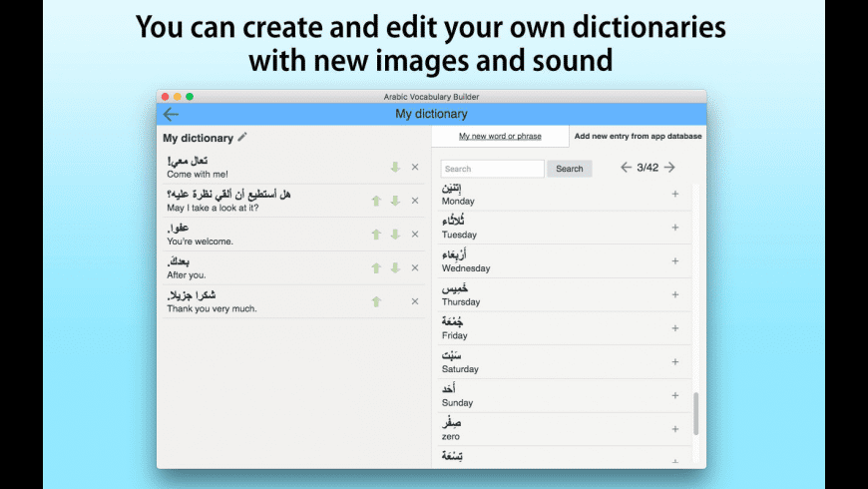Add Monday to my dictionary
This screenshot has height=489, width=868.
click(674, 194)
